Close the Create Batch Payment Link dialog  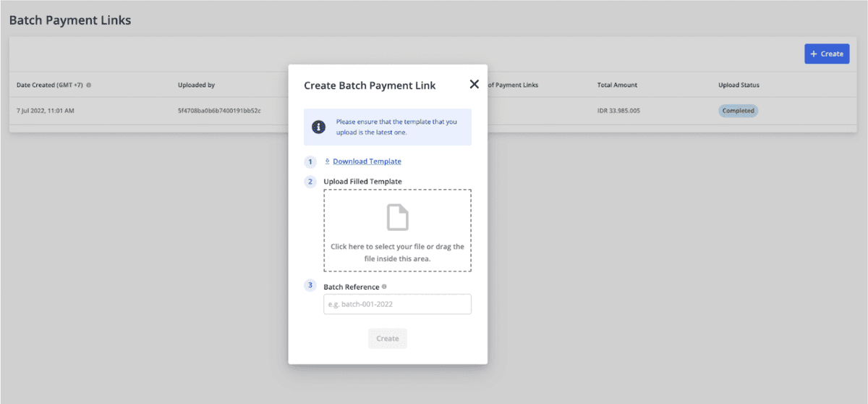pos(474,85)
